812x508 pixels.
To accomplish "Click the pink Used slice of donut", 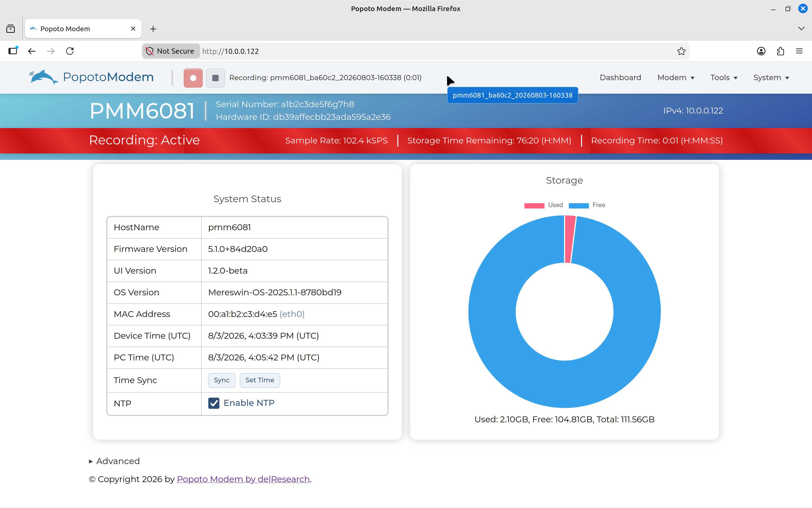I will point(570,239).
